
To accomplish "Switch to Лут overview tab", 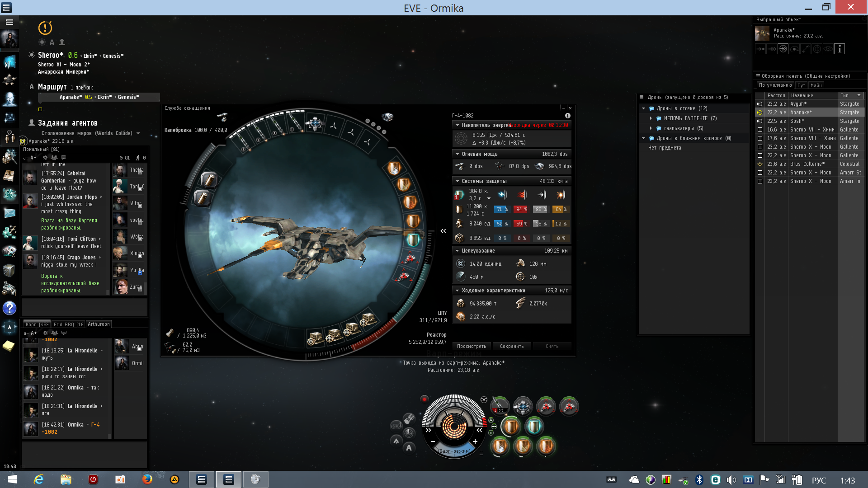I will tap(801, 85).
